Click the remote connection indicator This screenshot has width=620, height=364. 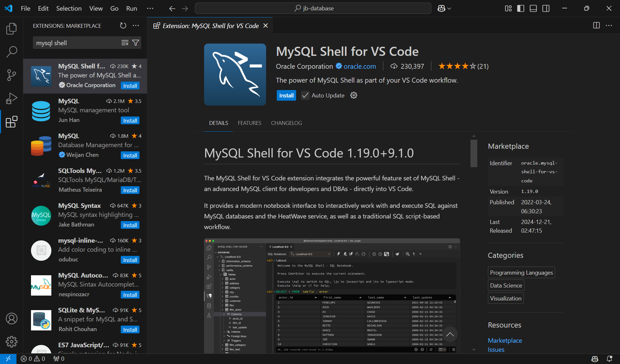[8, 359]
